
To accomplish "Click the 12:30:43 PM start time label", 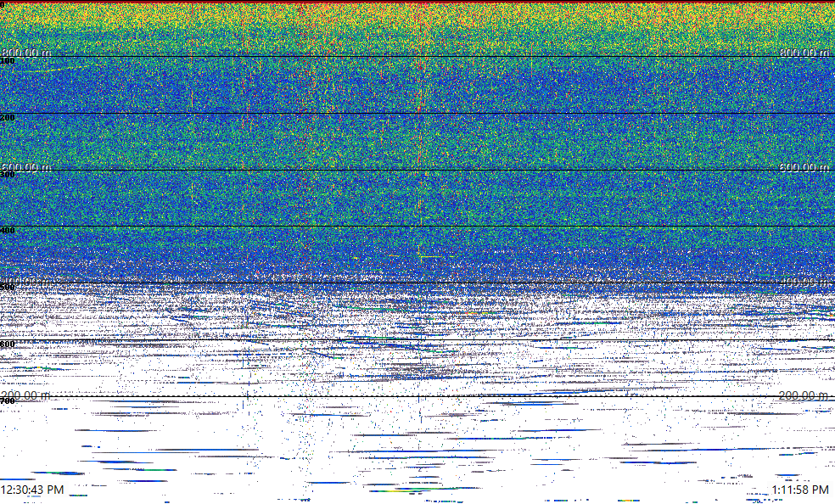I will point(32,490).
